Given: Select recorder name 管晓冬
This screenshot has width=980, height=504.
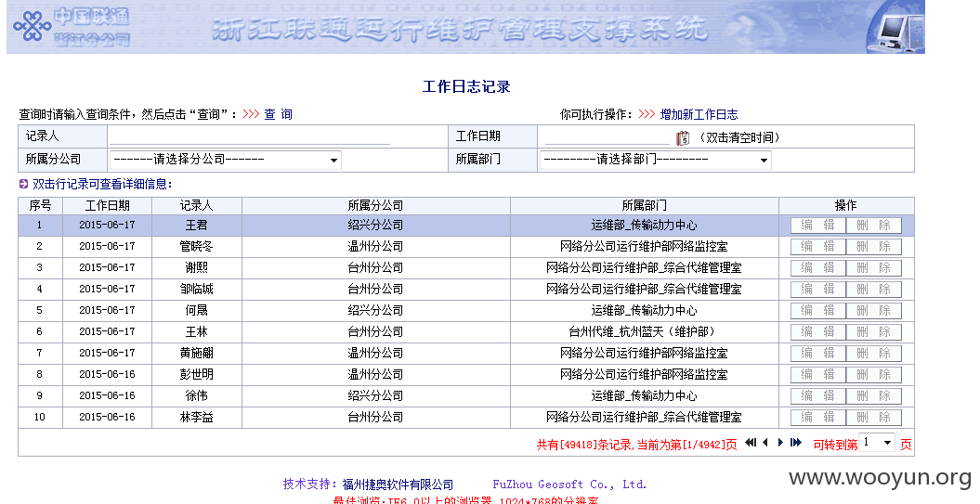Looking at the screenshot, I should point(196,247).
